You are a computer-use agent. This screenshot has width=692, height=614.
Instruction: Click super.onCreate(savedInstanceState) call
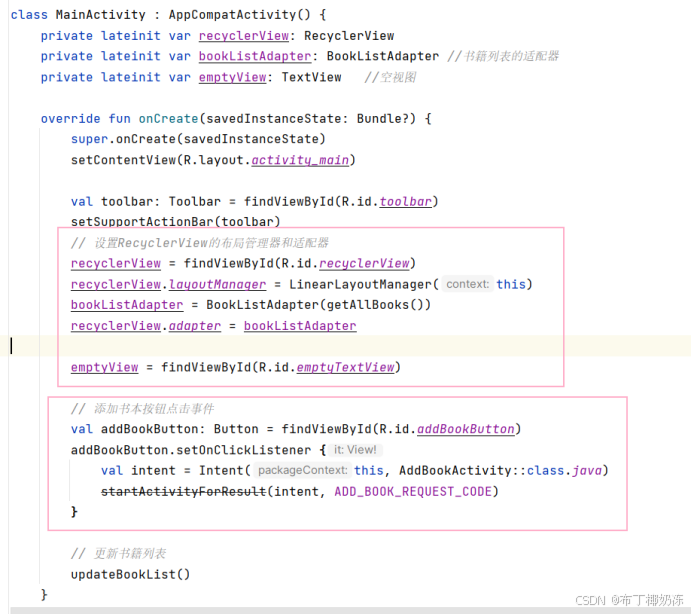(198, 139)
